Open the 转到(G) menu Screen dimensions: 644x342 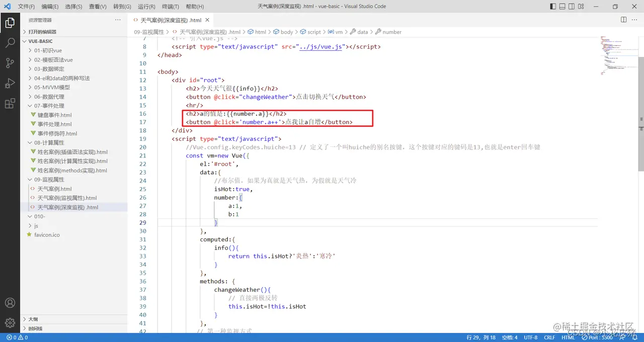122,7
